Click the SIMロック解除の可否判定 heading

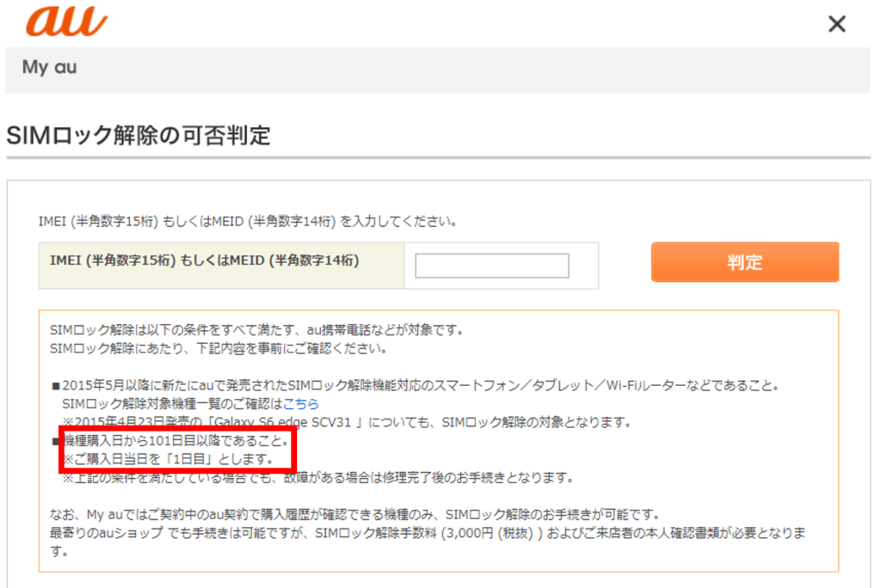138,135
